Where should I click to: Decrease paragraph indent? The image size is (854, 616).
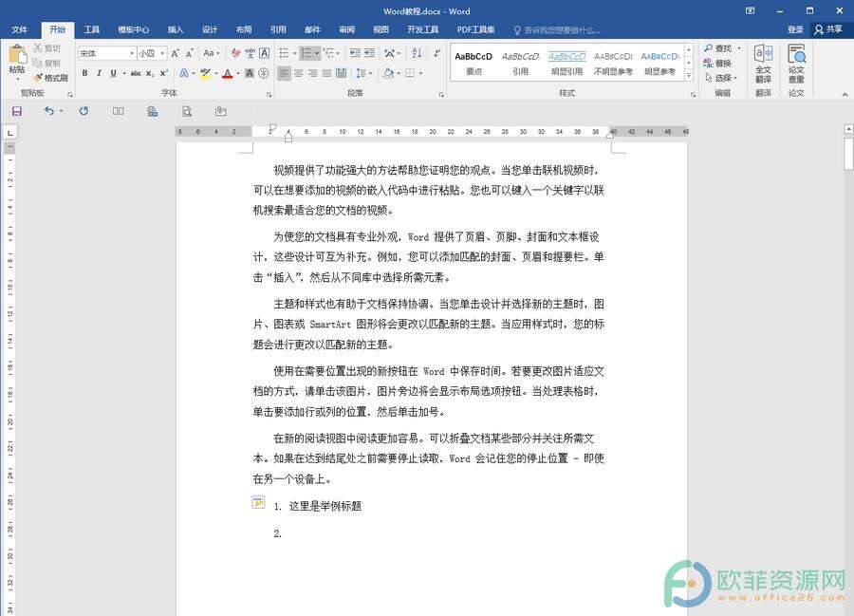pos(355,53)
